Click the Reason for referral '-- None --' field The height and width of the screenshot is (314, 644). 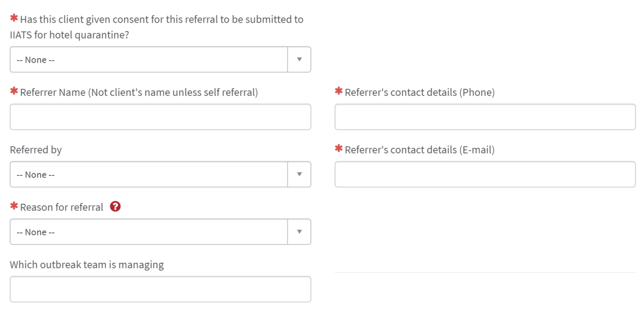coord(160,232)
